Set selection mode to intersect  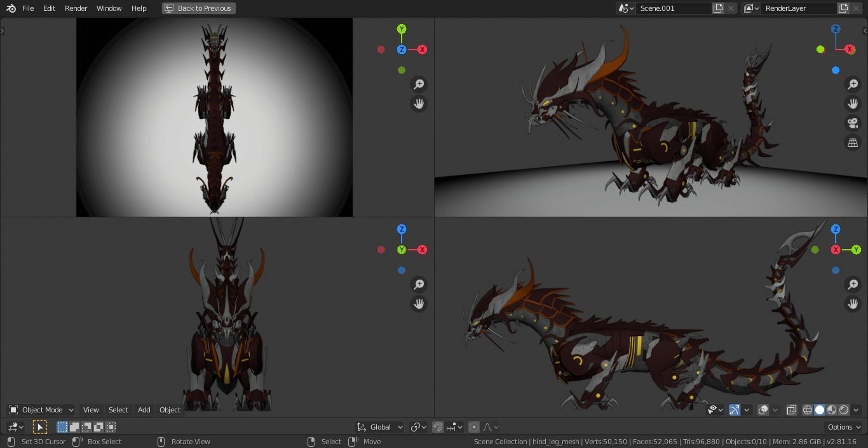pyautogui.click(x=111, y=427)
